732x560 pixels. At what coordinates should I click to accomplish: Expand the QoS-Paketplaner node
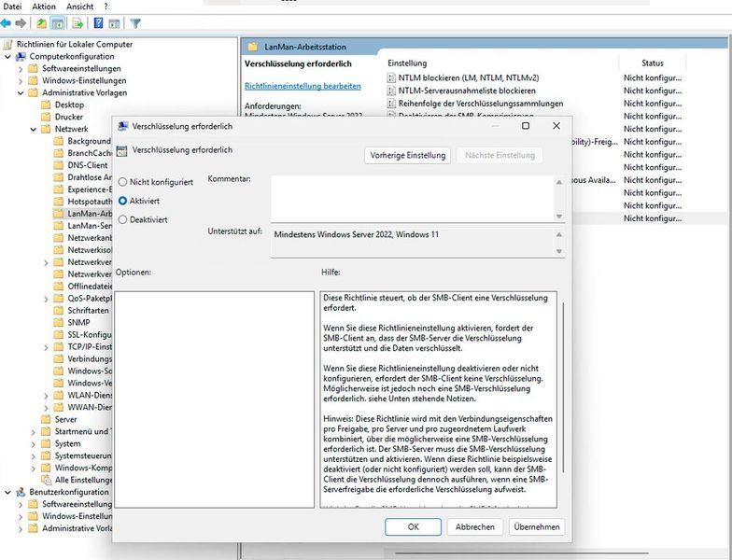[x=46, y=299]
